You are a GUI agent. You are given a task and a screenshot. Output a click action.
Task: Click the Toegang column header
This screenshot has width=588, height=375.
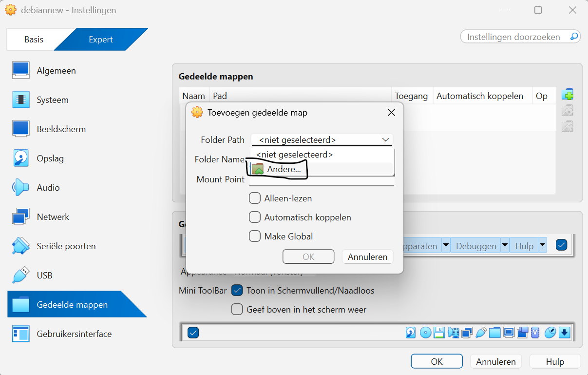click(x=412, y=96)
